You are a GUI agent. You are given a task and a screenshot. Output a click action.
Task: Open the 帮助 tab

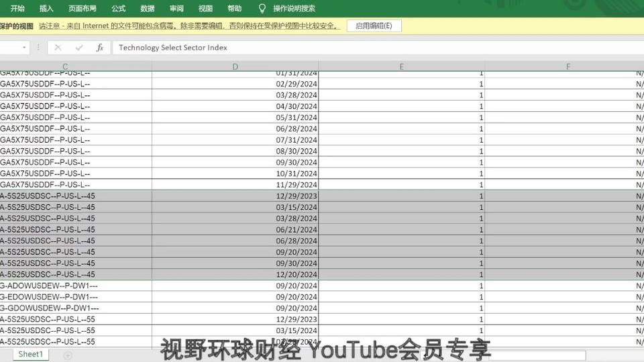235,8
